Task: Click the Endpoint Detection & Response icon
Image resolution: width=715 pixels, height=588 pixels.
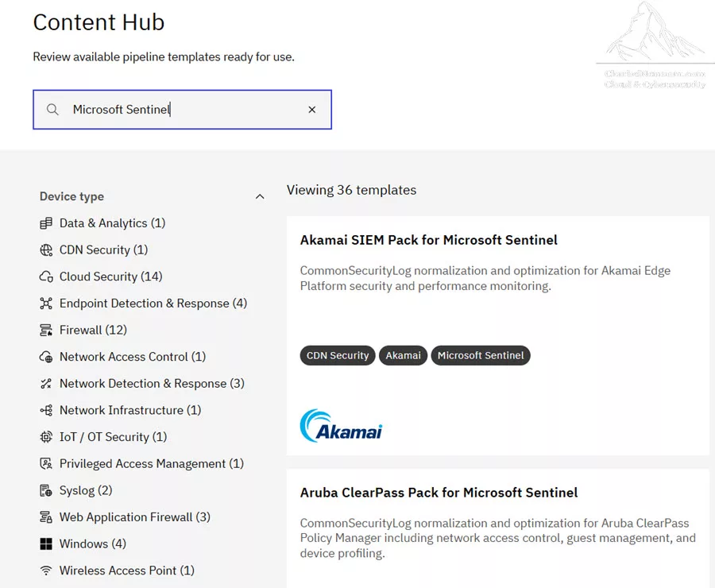Action: pyautogui.click(x=46, y=304)
